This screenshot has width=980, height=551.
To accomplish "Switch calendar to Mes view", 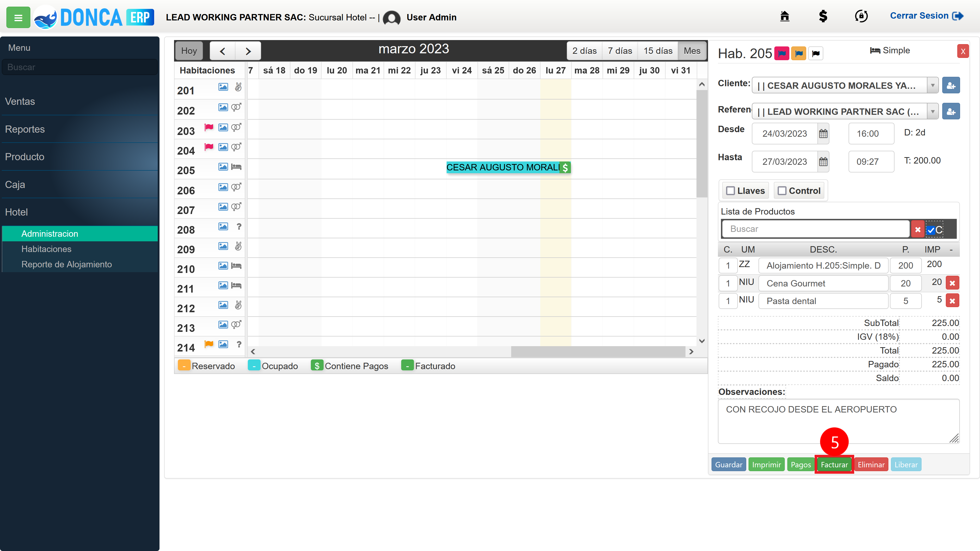I will (692, 51).
